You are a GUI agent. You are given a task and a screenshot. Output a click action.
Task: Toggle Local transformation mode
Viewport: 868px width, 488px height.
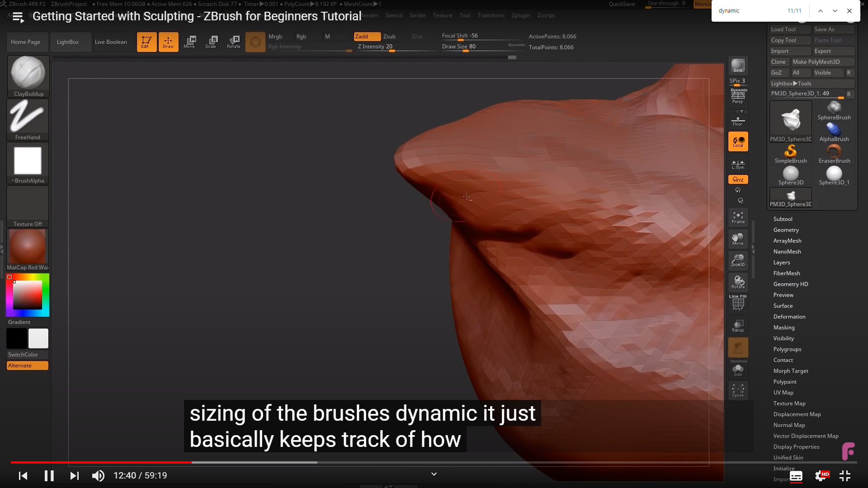click(x=738, y=142)
